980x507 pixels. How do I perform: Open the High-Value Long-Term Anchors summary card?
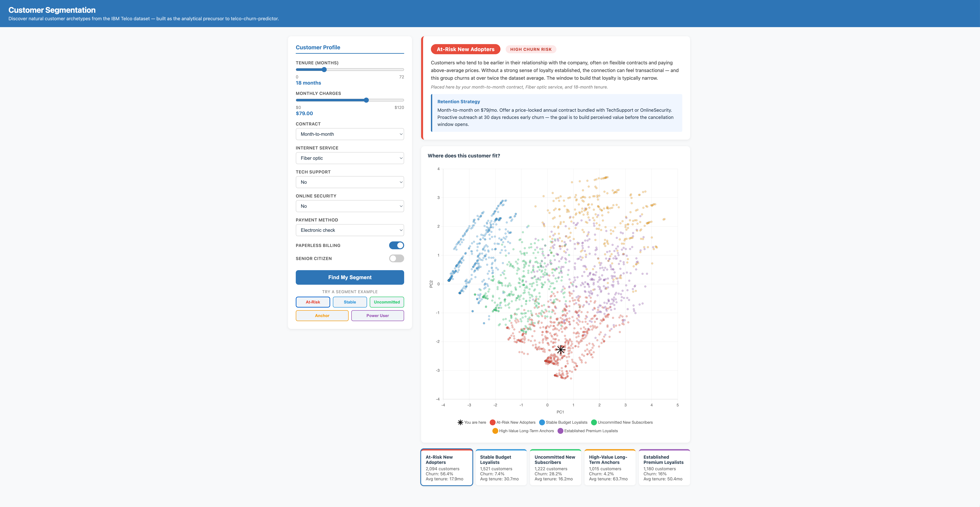pos(610,467)
